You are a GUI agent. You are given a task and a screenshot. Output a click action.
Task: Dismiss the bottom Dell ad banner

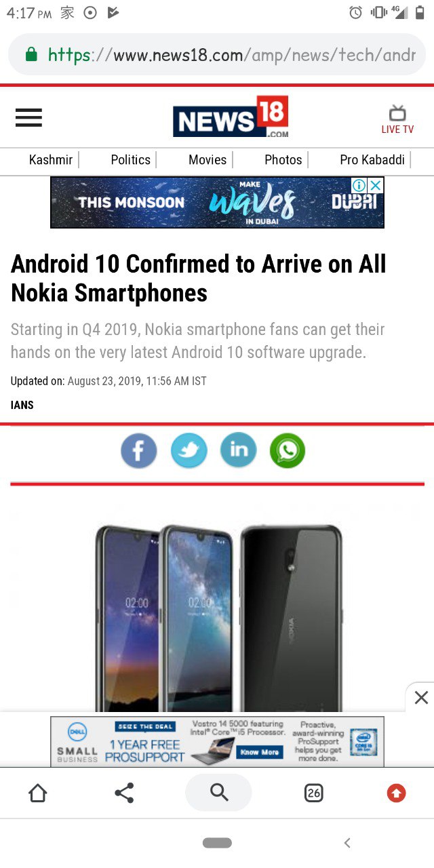click(420, 697)
